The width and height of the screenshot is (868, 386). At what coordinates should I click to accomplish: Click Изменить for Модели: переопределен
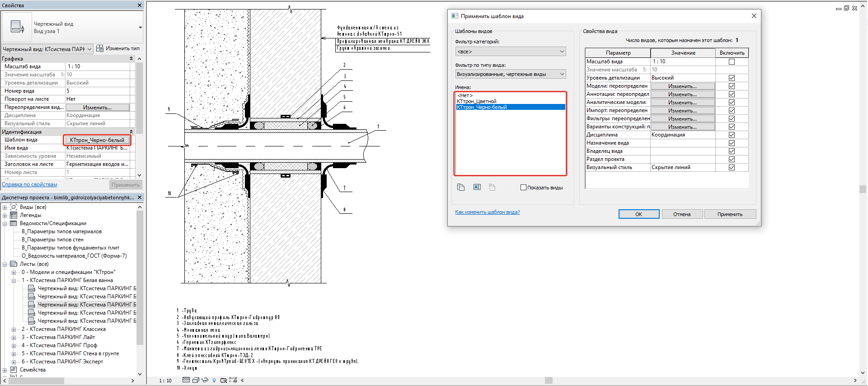click(x=683, y=86)
